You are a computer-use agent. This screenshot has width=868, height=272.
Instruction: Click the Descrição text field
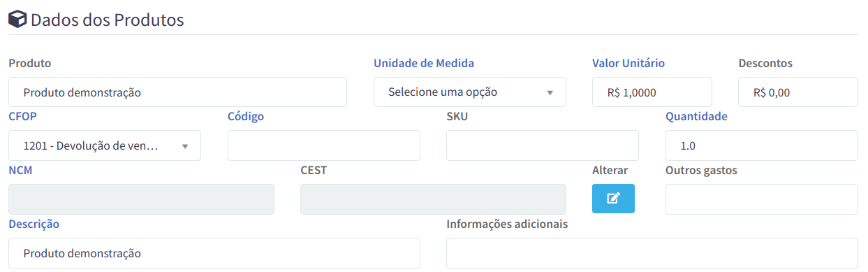click(214, 253)
